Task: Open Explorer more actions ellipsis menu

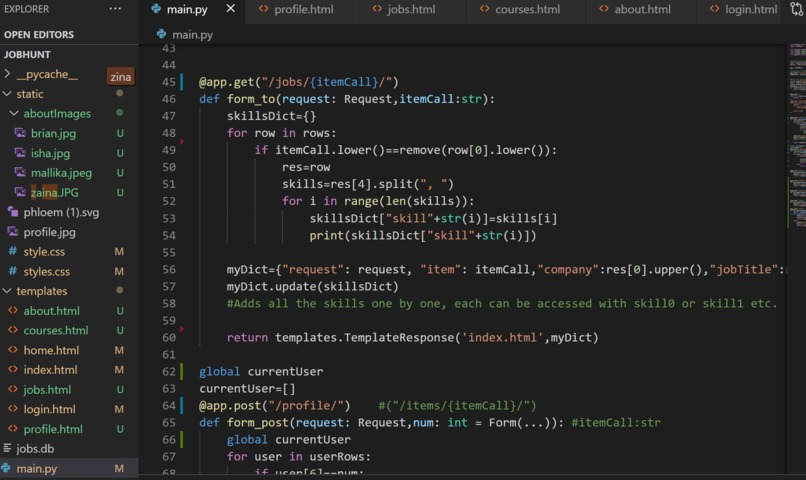Action: tap(115, 9)
